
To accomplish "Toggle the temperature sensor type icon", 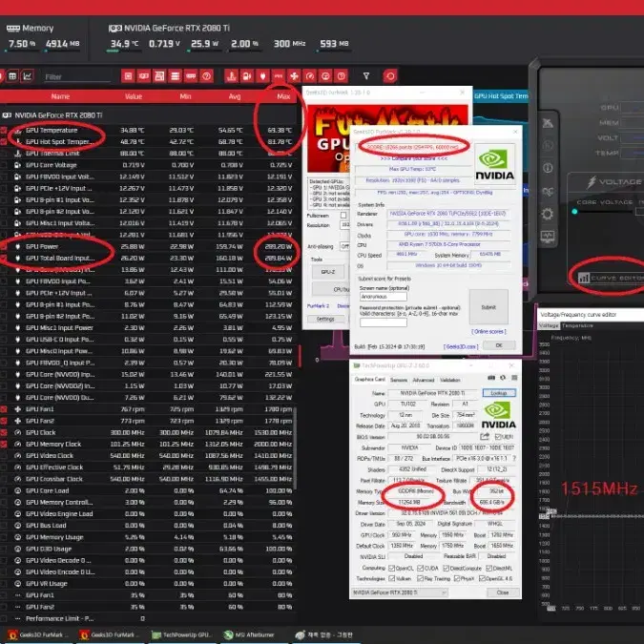I will coord(231,76).
